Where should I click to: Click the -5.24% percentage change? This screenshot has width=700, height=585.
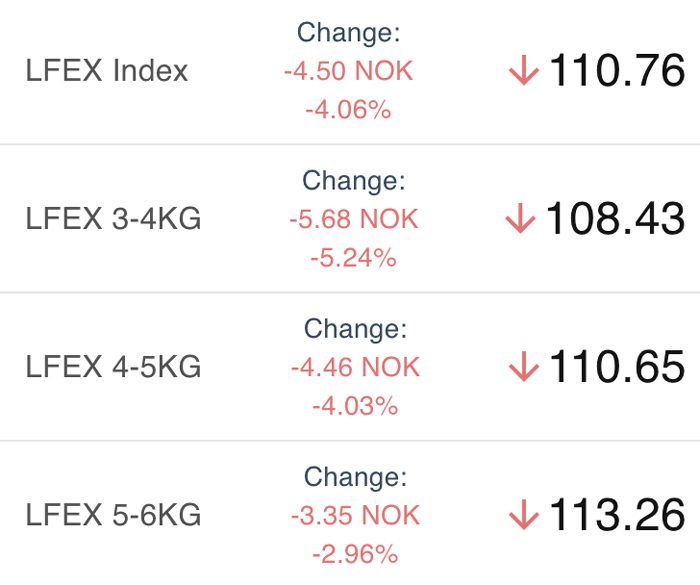click(354, 258)
